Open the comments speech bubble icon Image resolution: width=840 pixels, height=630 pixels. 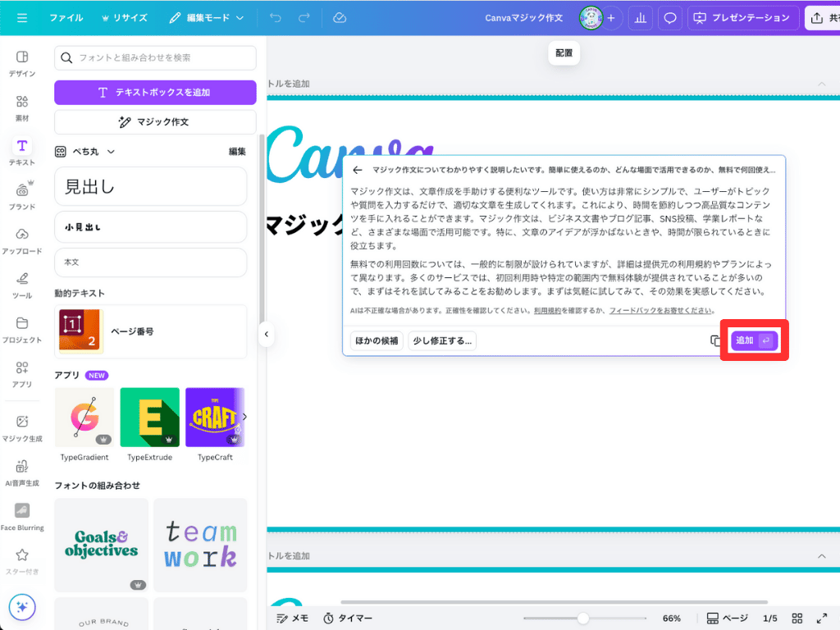click(670, 18)
